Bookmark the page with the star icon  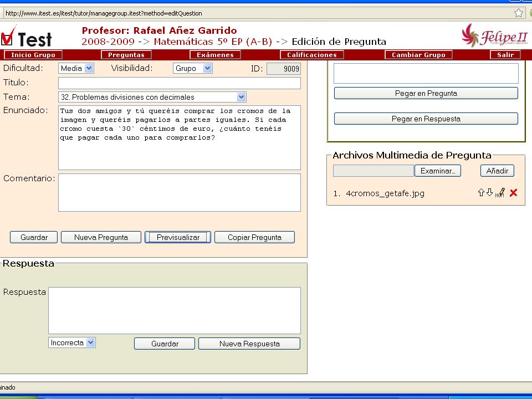[518, 13]
